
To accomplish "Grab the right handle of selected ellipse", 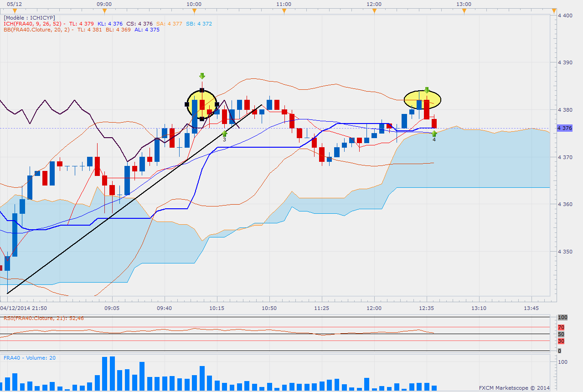I will click(217, 104).
